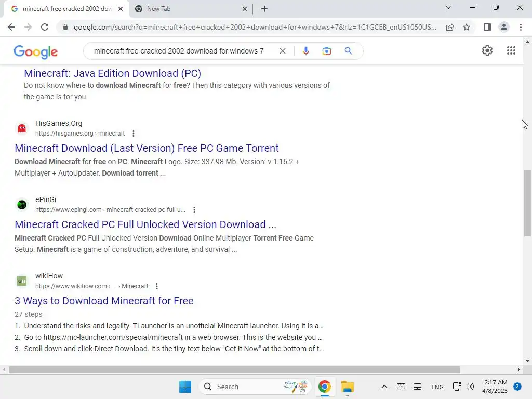Viewport: 532px width, 399px height.
Task: Open Chrome's three-dot menu
Action: [x=521, y=27]
